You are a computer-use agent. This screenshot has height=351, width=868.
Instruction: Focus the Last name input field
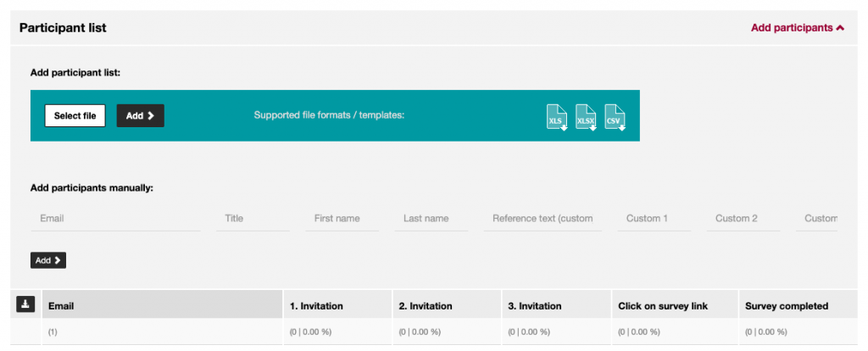(x=431, y=219)
